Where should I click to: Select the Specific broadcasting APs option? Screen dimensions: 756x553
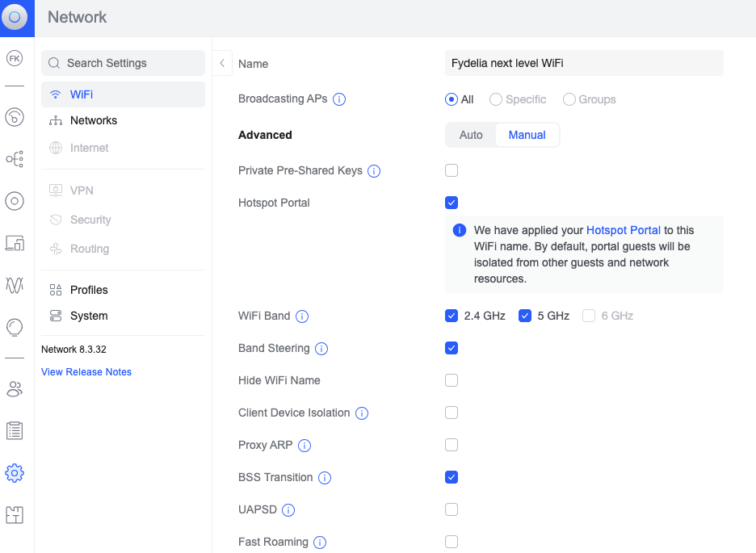click(496, 99)
